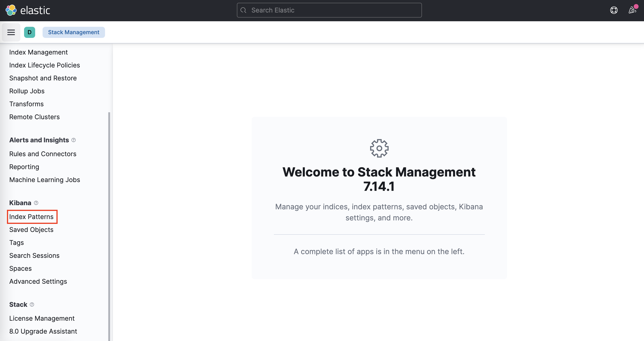Click the Elastic logo
This screenshot has width=644, height=341.
click(x=28, y=10)
